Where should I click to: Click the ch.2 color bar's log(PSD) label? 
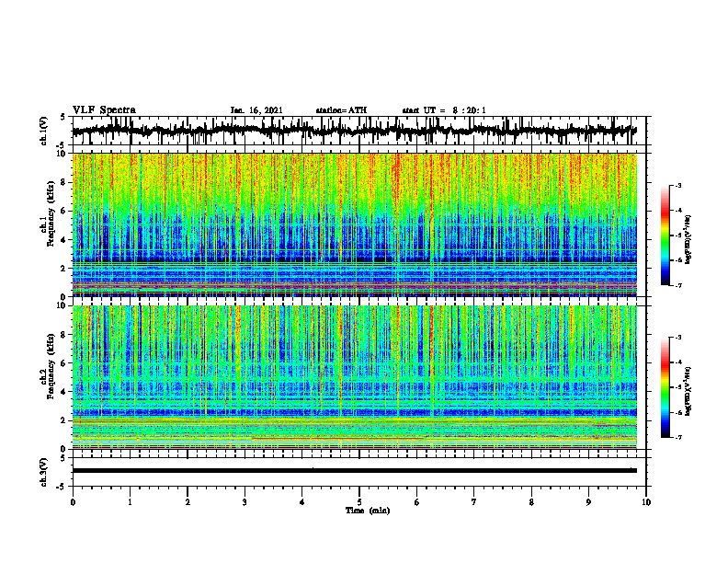(x=688, y=391)
